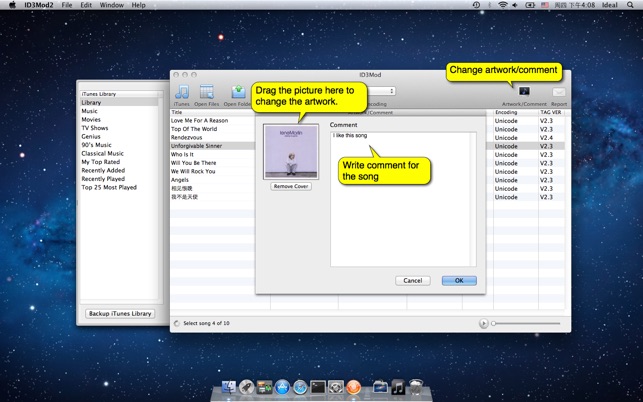The image size is (643, 402).
Task: Click the Wi-Fi status icon
Action: pos(503,5)
